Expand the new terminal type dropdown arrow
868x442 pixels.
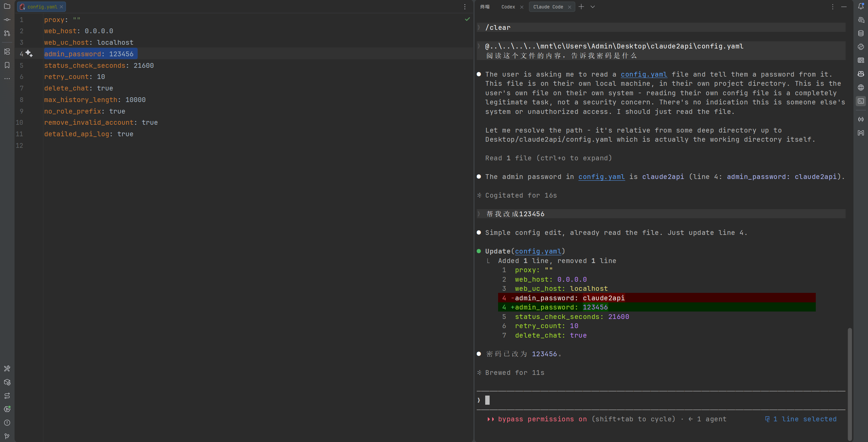593,7
